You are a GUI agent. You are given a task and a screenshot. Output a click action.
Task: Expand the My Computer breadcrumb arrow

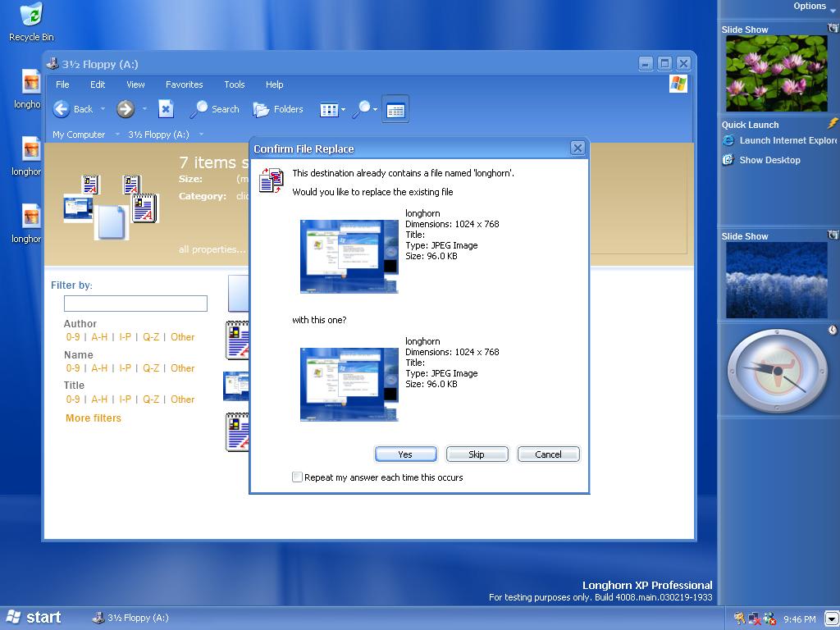(x=116, y=134)
